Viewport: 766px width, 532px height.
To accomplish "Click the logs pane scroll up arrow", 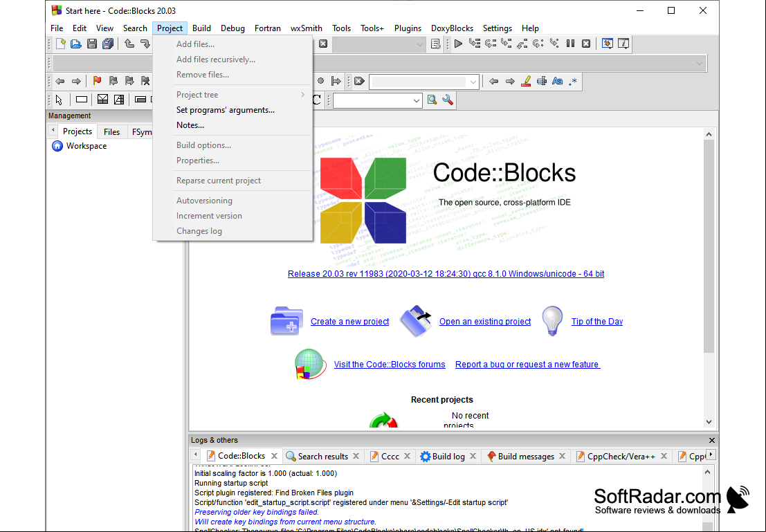I will [707, 472].
